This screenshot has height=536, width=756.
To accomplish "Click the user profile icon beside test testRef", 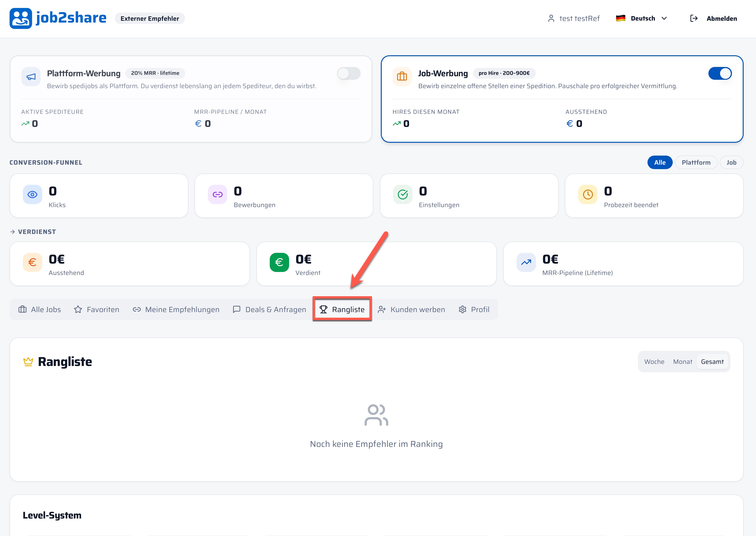I will coord(551,18).
